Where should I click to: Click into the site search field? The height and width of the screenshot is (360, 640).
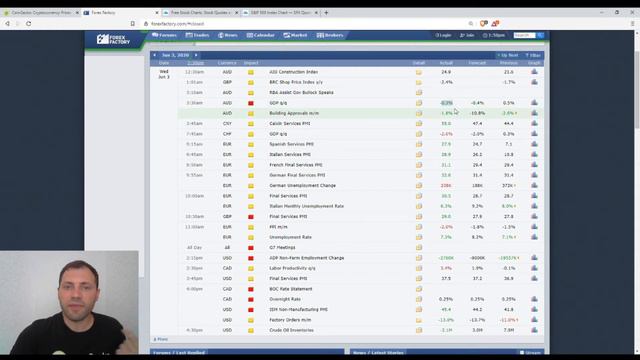click(x=524, y=36)
